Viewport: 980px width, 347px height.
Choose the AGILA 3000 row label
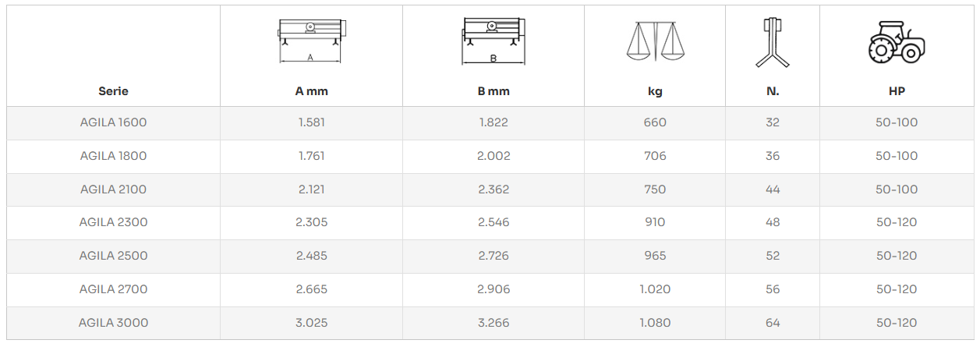tap(113, 323)
